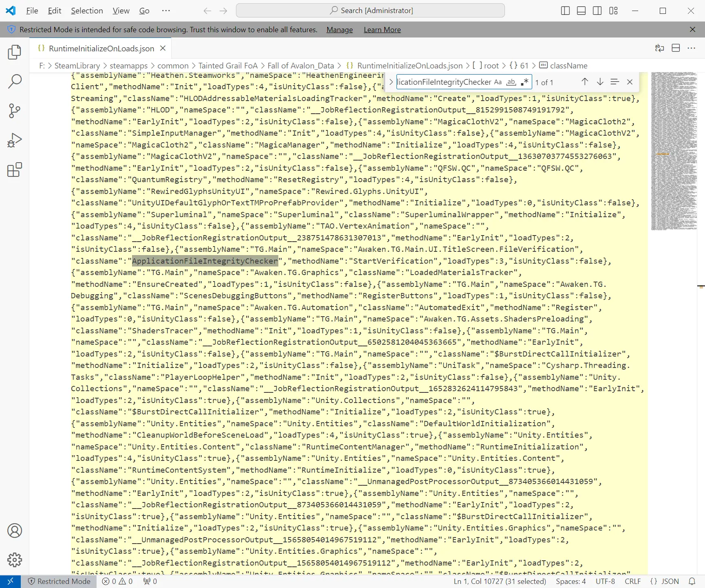Viewport: 705px width, 588px height.
Task: Click the Search [Administrator] command center box
Action: pos(370,11)
